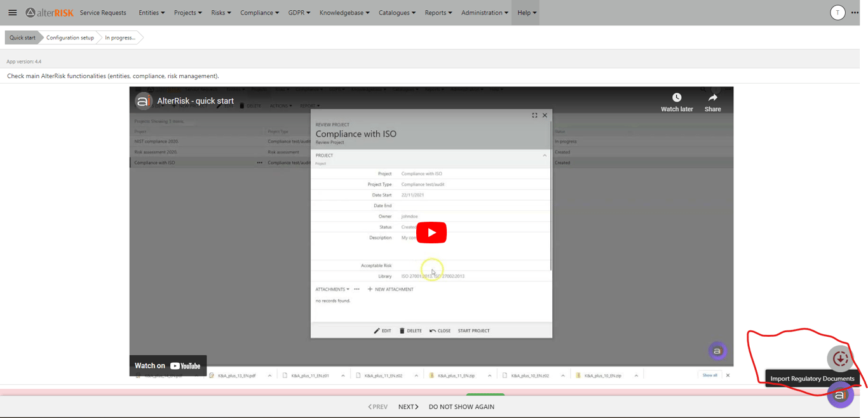Click Watch on YouTube link

(x=168, y=365)
